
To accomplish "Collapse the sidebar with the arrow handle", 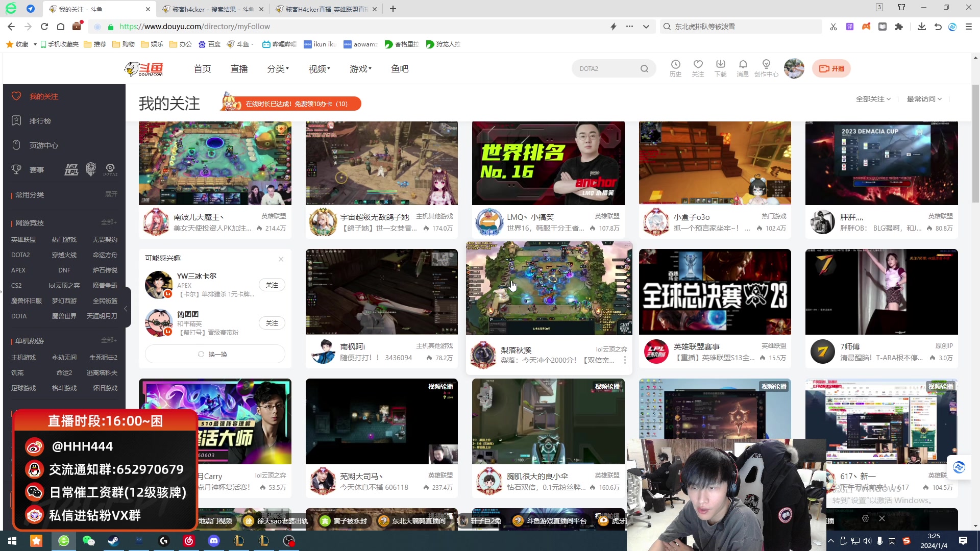I will [126, 308].
